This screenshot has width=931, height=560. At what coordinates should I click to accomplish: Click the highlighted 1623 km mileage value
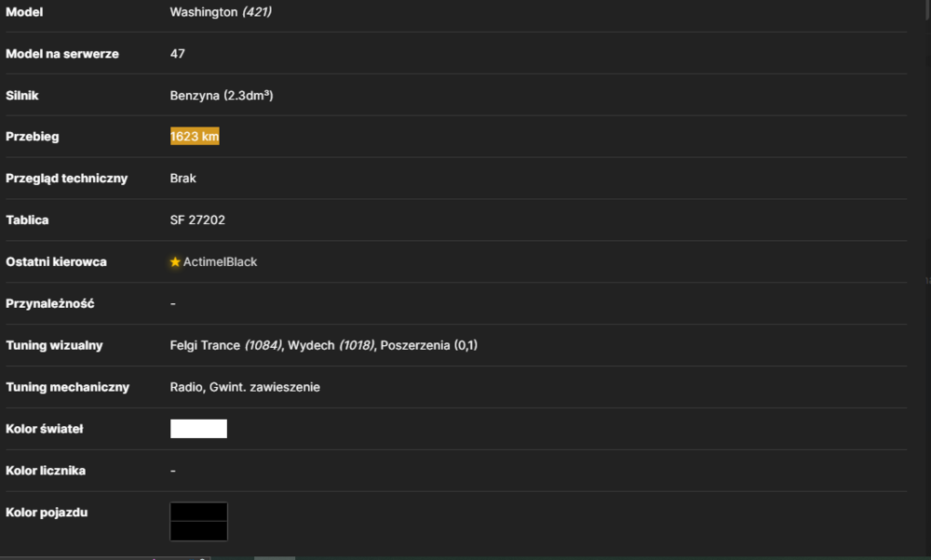(x=195, y=136)
